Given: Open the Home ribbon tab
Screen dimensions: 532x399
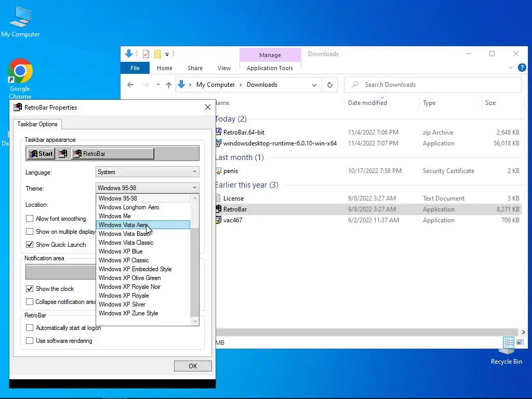Looking at the screenshot, I should pyautogui.click(x=165, y=68).
